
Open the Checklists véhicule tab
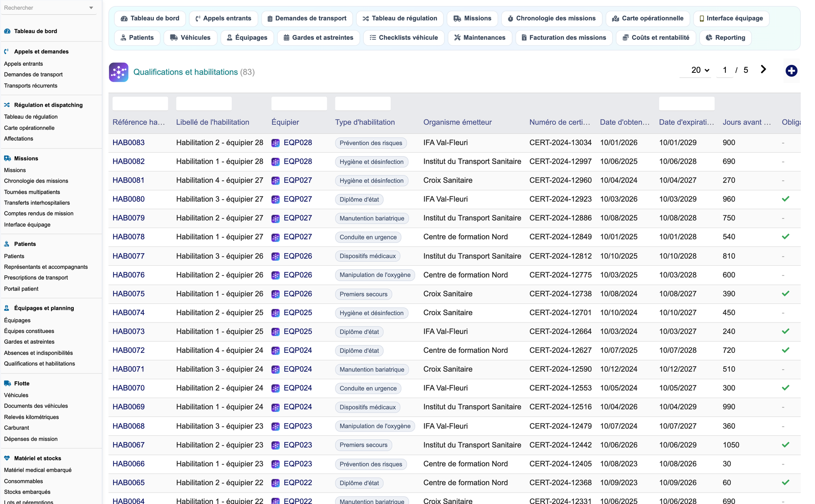[x=404, y=38]
